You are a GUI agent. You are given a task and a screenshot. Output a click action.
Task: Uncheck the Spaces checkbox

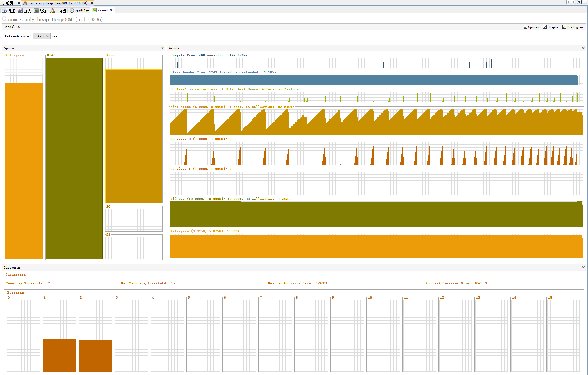[525, 27]
